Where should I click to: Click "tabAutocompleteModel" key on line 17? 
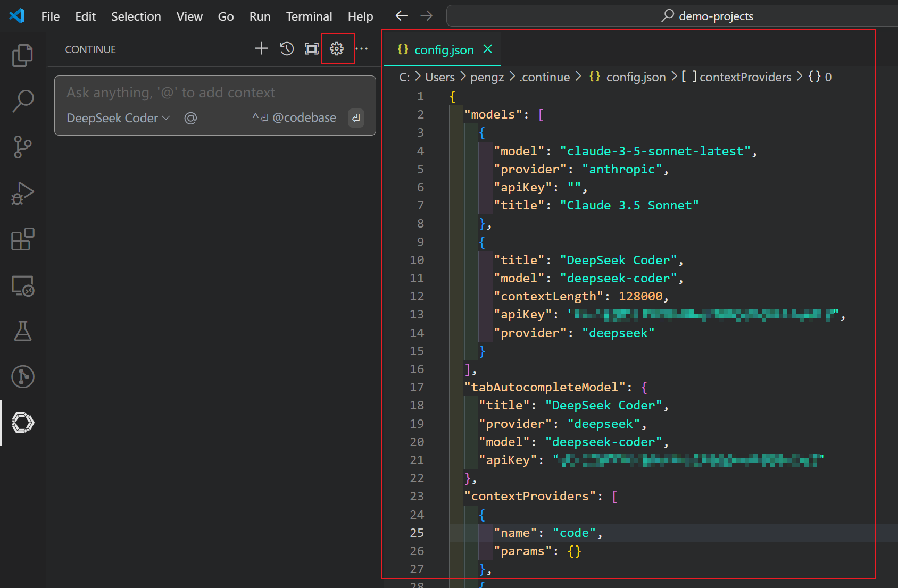tap(545, 387)
